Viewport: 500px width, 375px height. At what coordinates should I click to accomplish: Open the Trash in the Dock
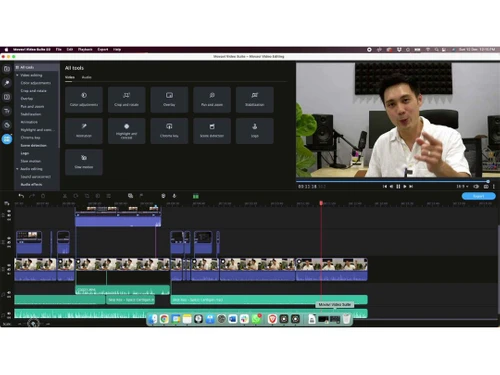pos(346,319)
